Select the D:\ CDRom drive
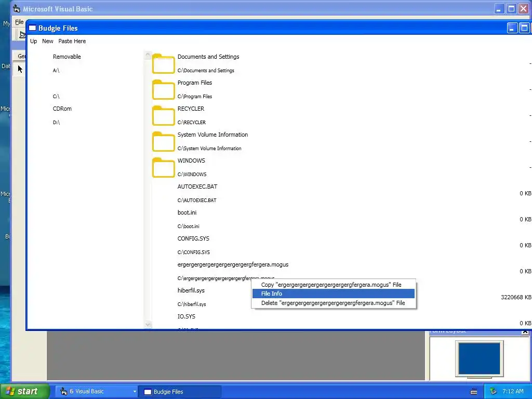532x399 pixels. [x=56, y=123]
